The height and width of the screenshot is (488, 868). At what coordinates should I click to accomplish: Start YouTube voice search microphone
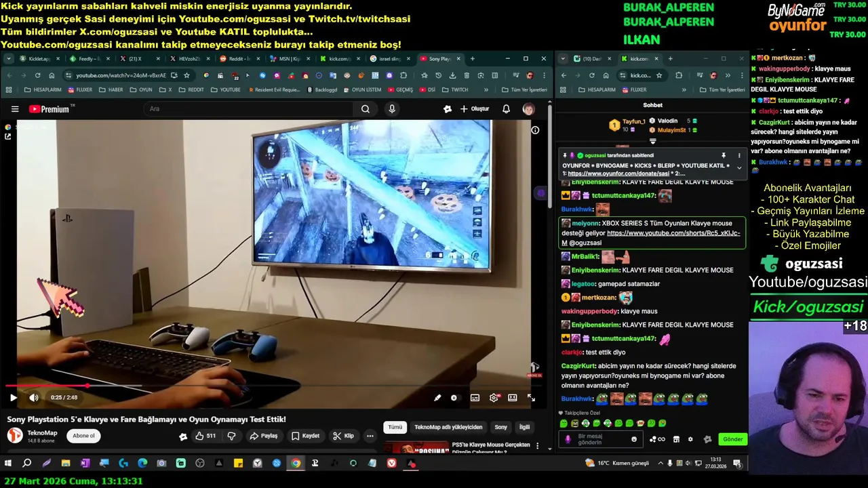[392, 109]
